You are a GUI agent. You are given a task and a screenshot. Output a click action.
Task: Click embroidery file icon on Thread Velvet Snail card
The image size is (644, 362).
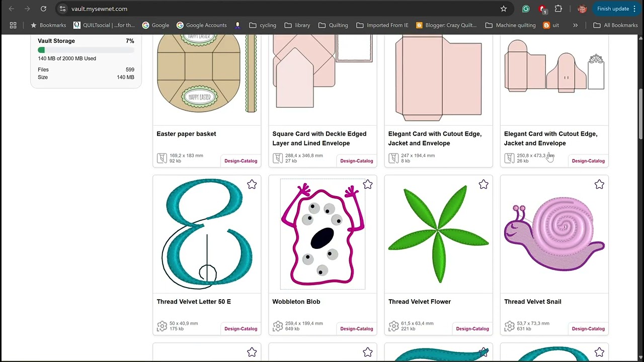(510, 326)
